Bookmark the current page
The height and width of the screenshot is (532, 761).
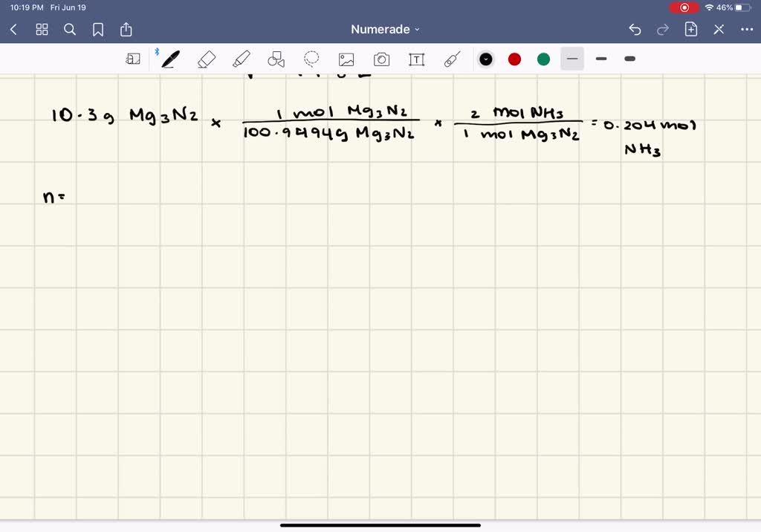(x=98, y=30)
